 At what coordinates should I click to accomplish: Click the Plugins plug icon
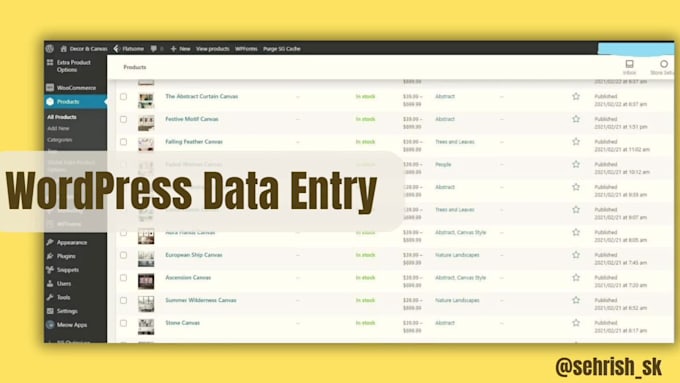tap(50, 256)
